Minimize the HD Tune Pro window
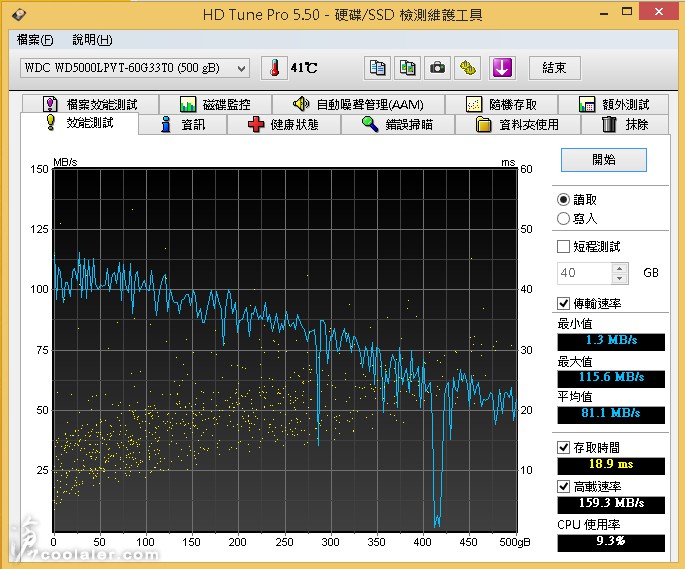The width and height of the screenshot is (685, 569). 604,13
